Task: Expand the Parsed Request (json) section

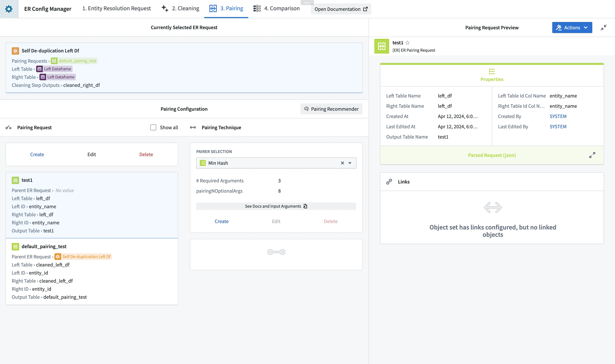Action: pos(592,155)
